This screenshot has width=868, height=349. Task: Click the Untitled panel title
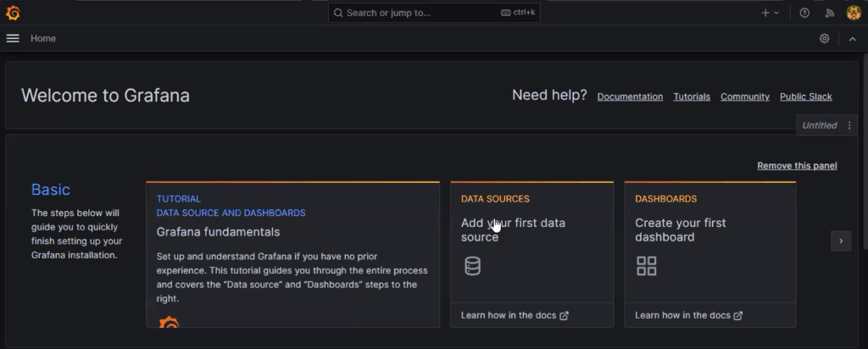click(820, 125)
